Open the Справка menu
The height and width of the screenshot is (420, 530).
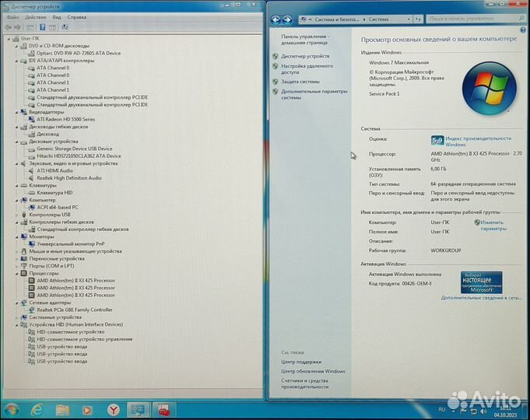(77, 16)
